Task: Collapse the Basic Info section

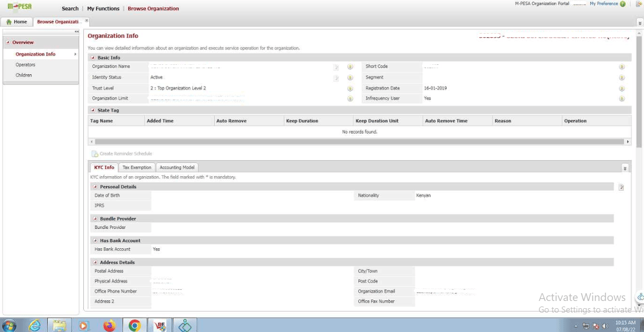Action: 93,58
